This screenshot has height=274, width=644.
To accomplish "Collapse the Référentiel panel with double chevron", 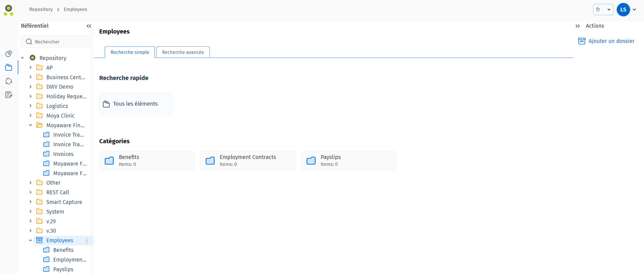I will pos(89,26).
